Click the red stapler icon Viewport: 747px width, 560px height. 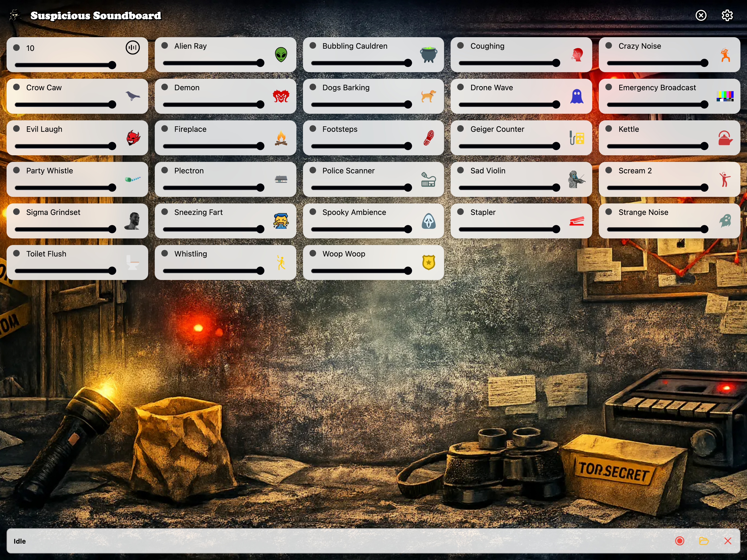pos(577,221)
